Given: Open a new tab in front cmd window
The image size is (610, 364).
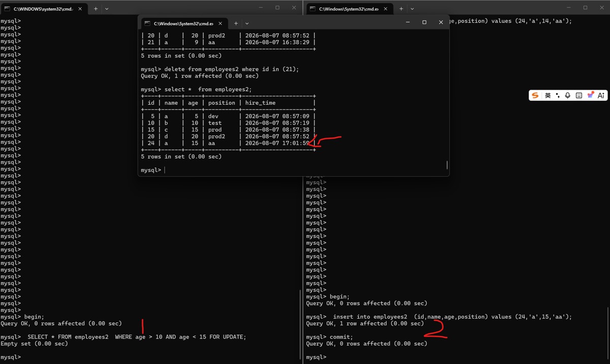Looking at the screenshot, I should pyautogui.click(x=236, y=23).
